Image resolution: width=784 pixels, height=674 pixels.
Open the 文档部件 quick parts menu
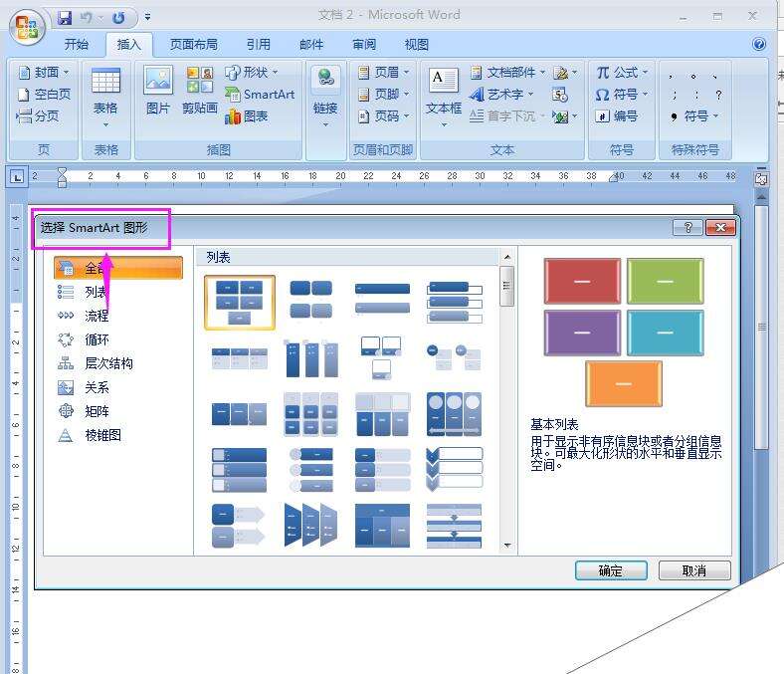[x=508, y=73]
